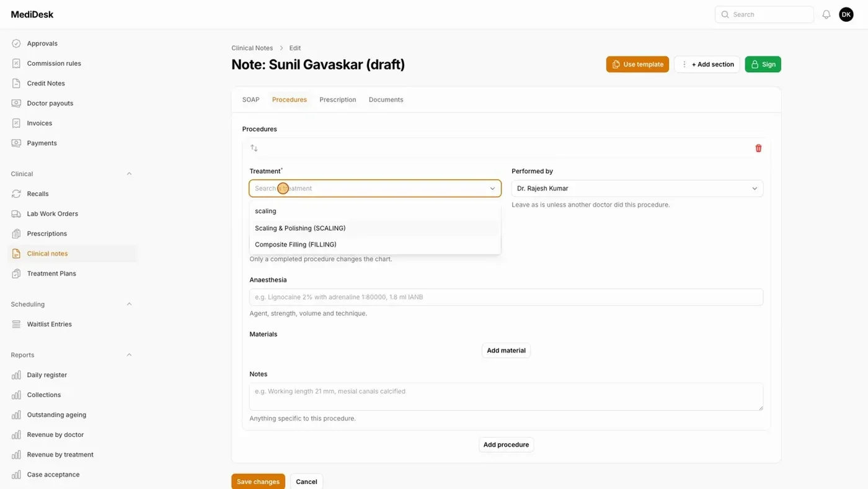The width and height of the screenshot is (868, 489).
Task: Open Case acceptance report link
Action: pos(53,474)
